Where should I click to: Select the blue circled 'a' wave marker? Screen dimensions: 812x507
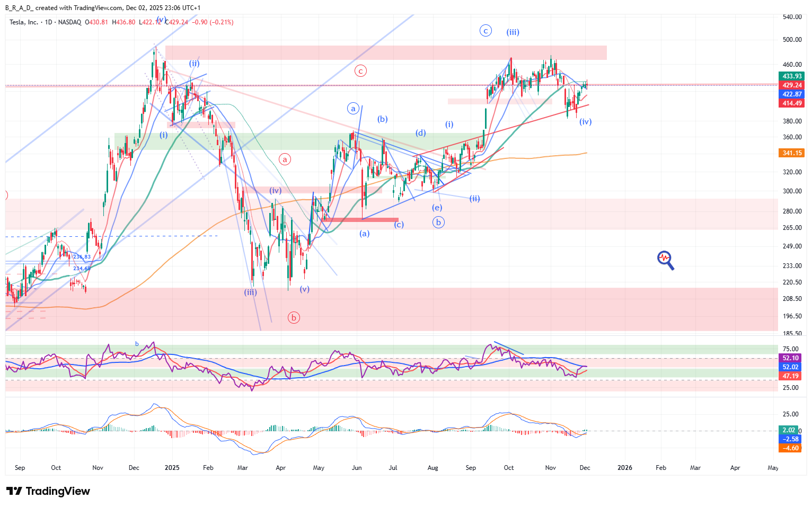pos(353,109)
